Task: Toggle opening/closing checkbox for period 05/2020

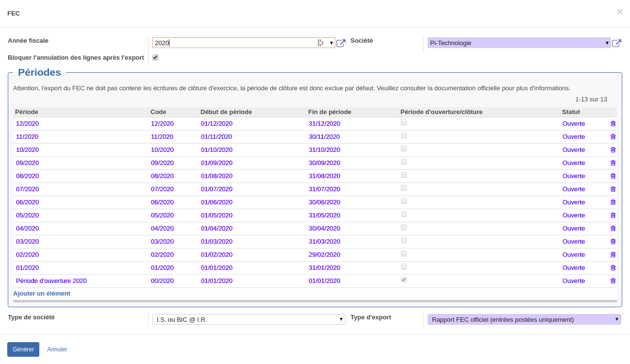Action: (x=404, y=215)
